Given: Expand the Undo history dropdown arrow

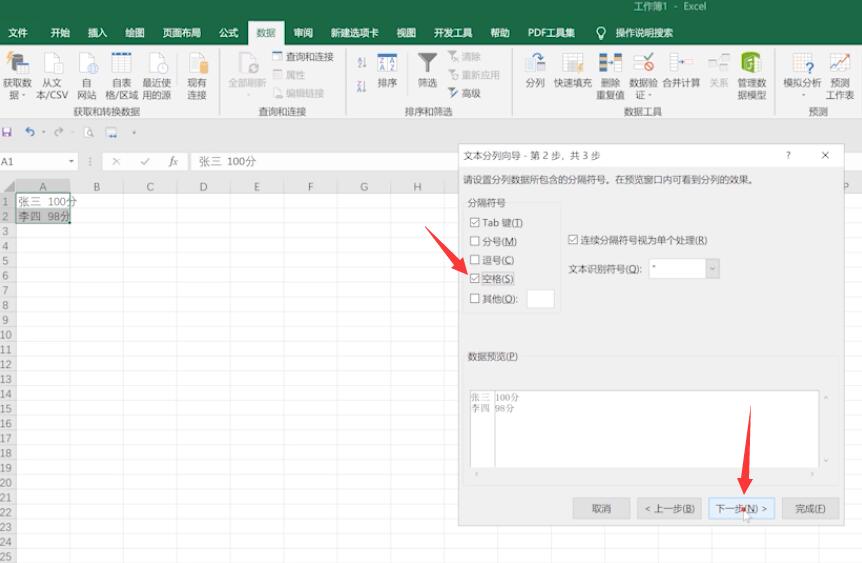Looking at the screenshot, I should tap(43, 133).
